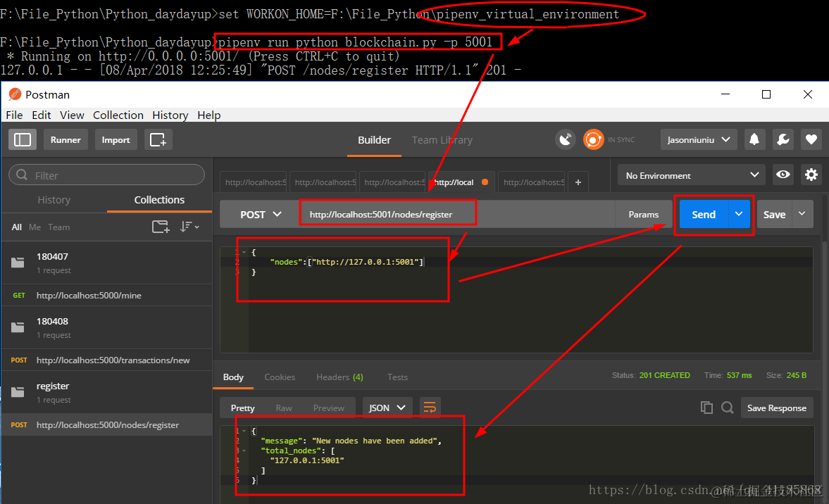Filter collections by Me
Viewport: 829px width, 504px height.
click(x=35, y=227)
